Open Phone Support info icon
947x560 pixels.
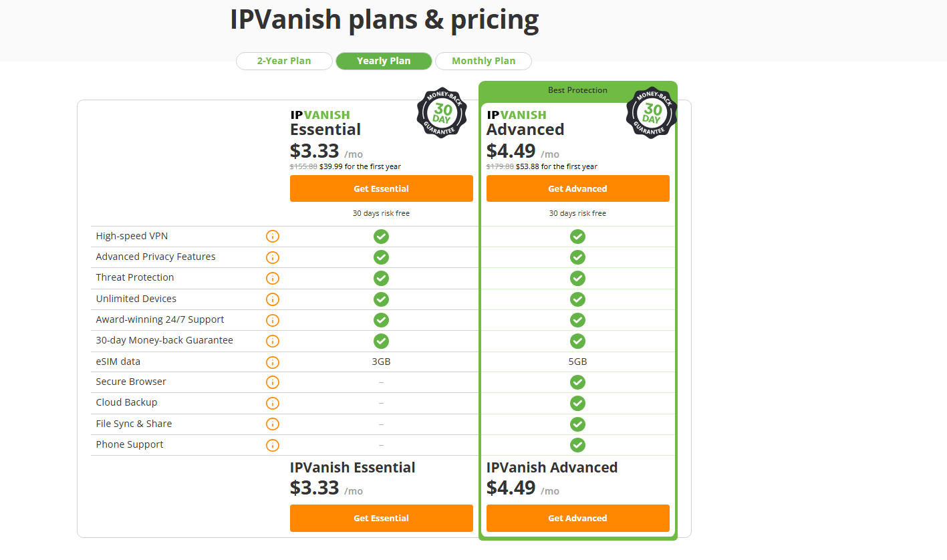point(273,445)
